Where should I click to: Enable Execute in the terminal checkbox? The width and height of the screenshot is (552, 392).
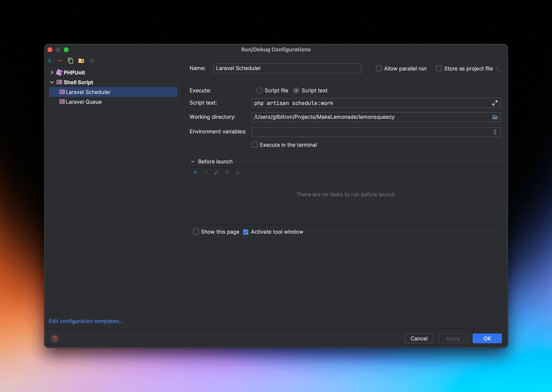pos(255,145)
